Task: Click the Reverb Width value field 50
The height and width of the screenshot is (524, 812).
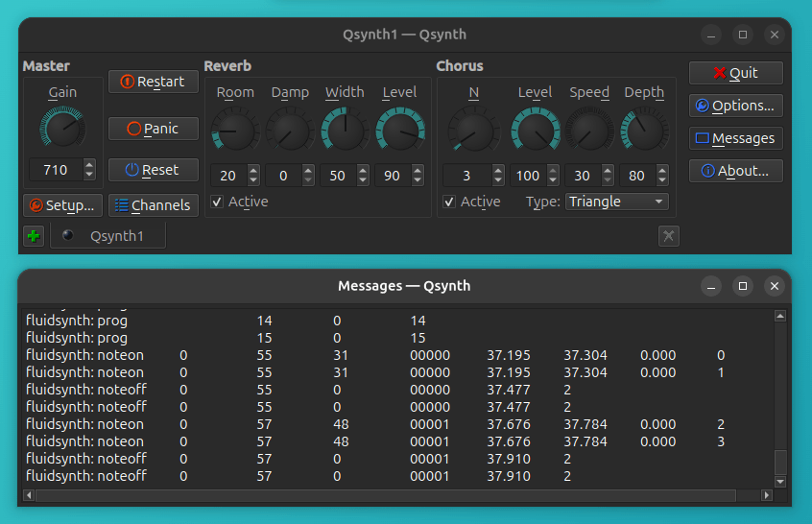Action: [338, 176]
